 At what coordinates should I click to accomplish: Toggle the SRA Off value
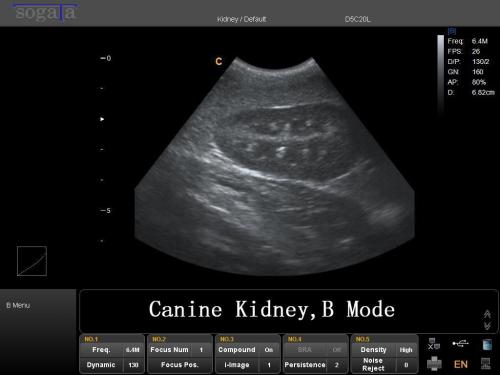336,350
